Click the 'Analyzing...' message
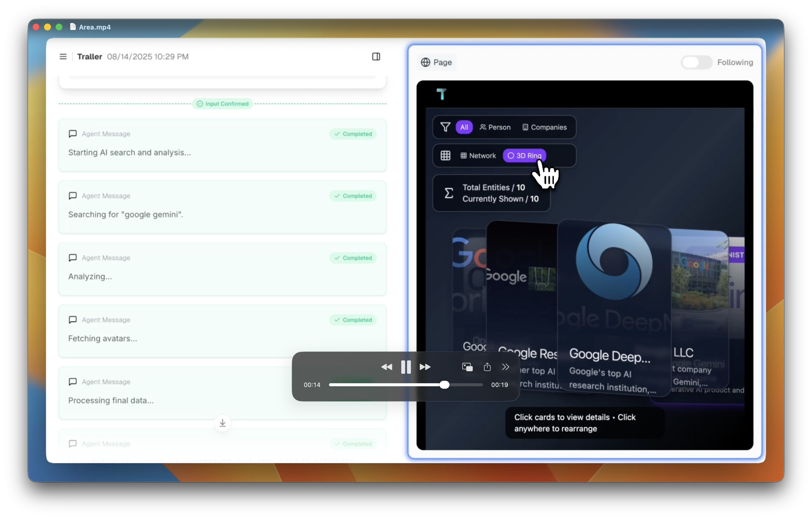This screenshot has height=519, width=812. [x=90, y=277]
